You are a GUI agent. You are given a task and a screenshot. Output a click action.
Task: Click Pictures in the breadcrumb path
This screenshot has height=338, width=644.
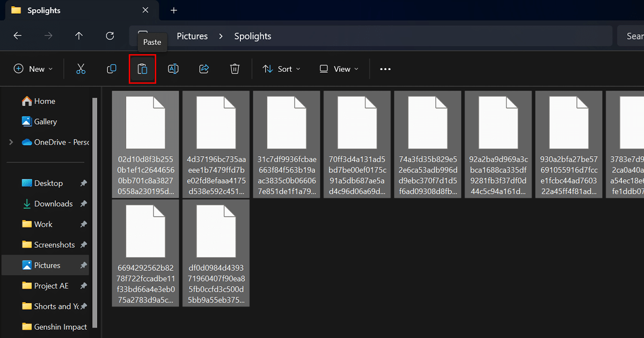point(192,36)
